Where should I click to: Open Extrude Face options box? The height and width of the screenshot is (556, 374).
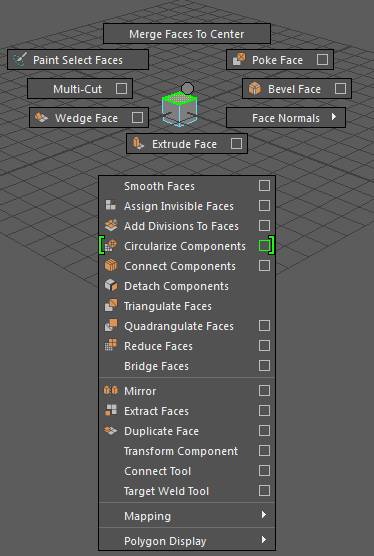pyautogui.click(x=236, y=144)
